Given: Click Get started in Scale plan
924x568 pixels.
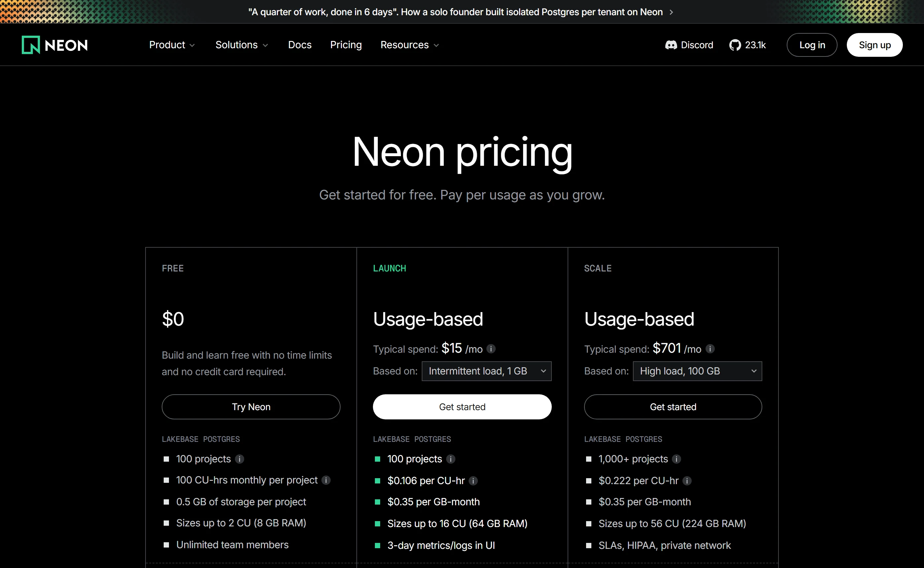Looking at the screenshot, I should click(x=673, y=407).
